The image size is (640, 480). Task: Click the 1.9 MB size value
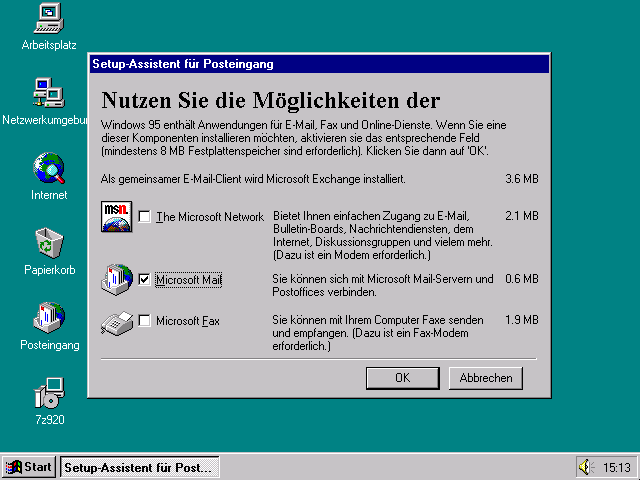pyautogui.click(x=522, y=320)
